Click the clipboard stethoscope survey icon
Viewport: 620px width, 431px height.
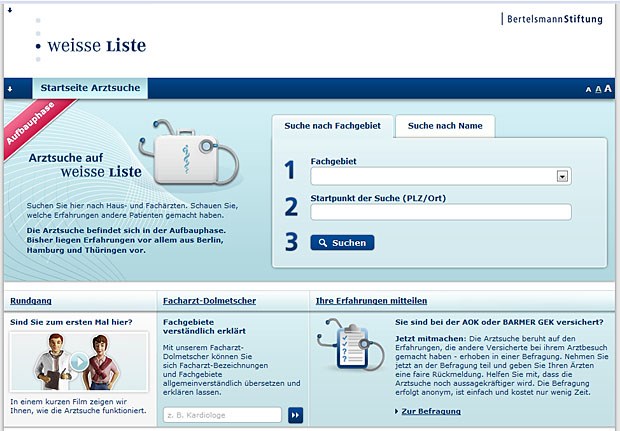[x=350, y=345]
